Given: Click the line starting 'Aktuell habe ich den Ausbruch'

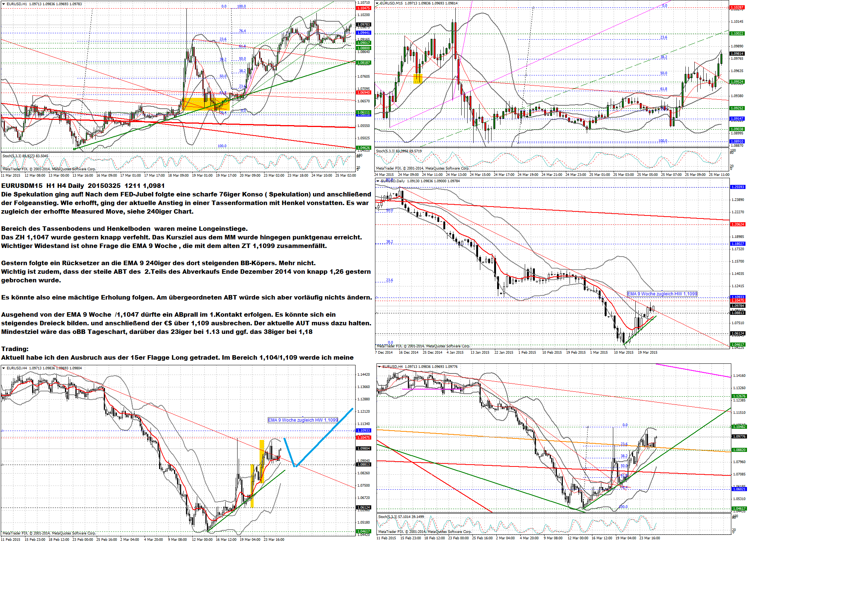Looking at the screenshot, I should click(177, 358).
